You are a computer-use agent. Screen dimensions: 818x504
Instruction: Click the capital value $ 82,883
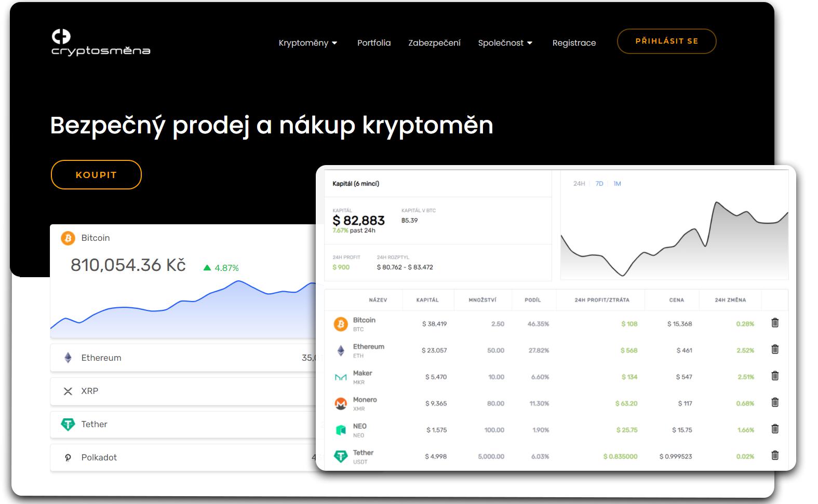tap(358, 221)
